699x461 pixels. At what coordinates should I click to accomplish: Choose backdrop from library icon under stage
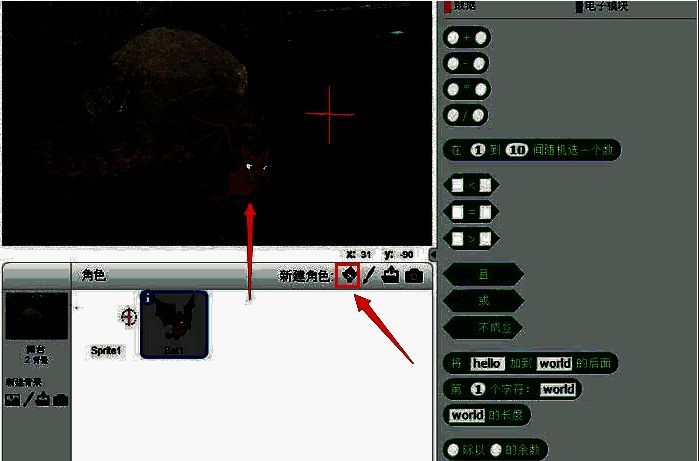(13, 399)
